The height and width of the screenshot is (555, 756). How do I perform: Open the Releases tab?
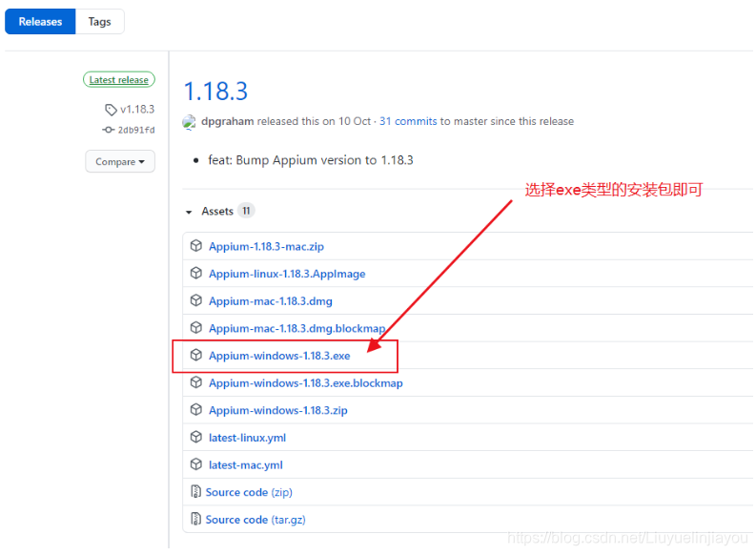click(40, 22)
